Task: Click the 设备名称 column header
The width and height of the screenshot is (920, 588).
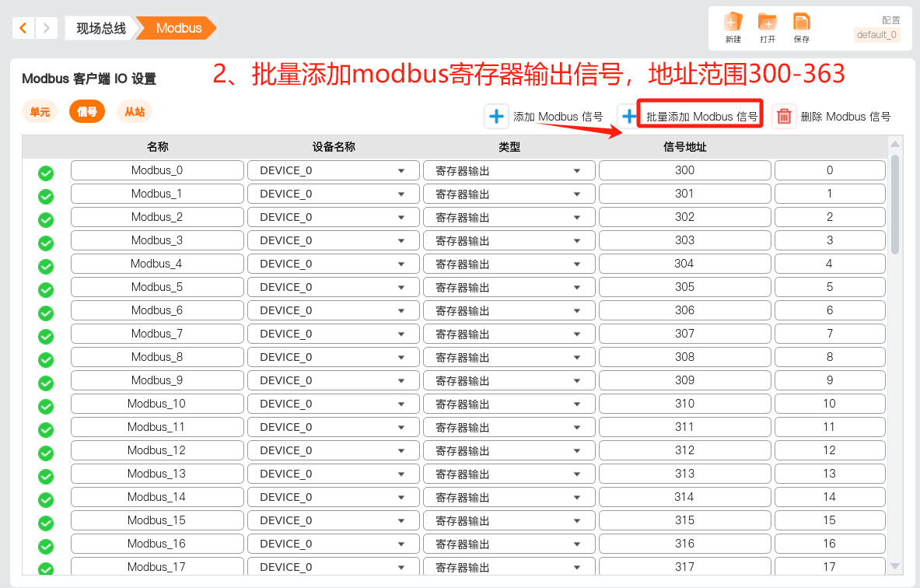Action: pyautogui.click(x=334, y=147)
